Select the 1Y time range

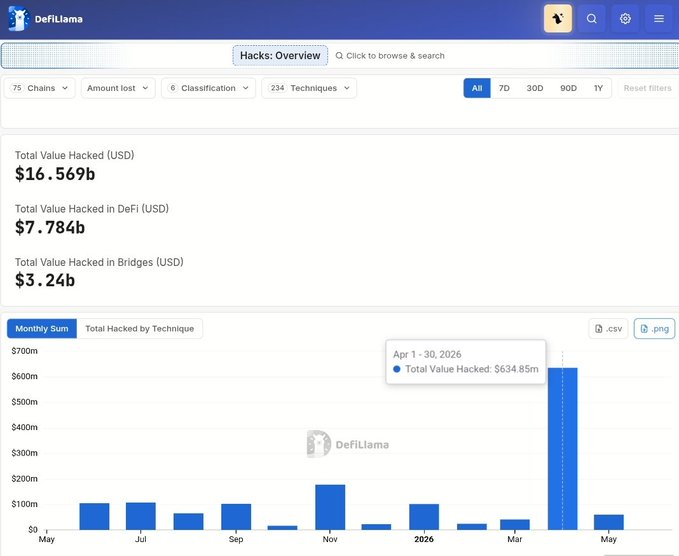click(598, 88)
